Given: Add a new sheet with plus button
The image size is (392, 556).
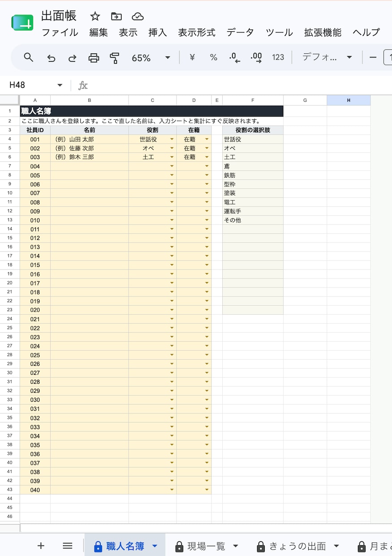Looking at the screenshot, I should pos(41,546).
